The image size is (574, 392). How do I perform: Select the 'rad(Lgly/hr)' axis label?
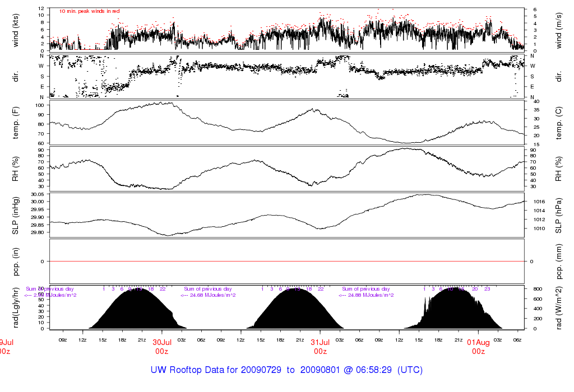pyautogui.click(x=16, y=307)
